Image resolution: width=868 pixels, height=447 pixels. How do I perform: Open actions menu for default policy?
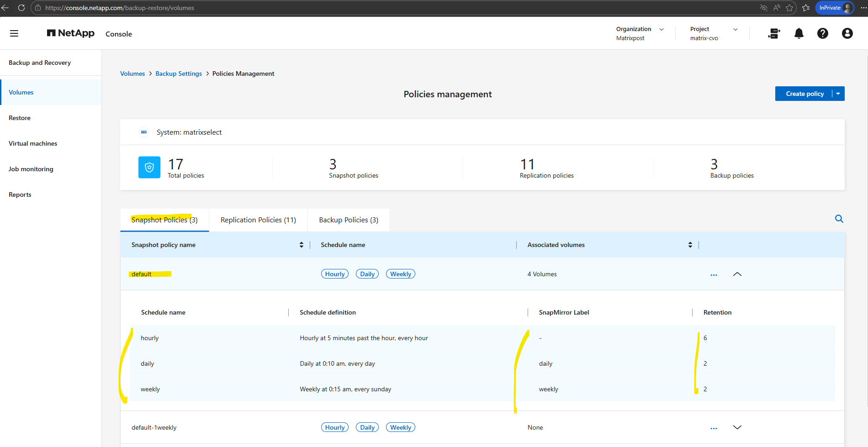click(714, 274)
